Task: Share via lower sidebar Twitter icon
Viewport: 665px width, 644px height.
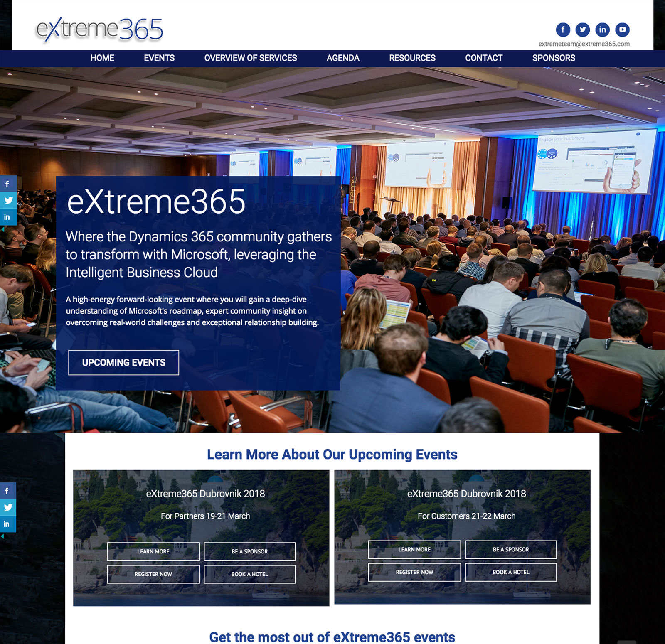Action: click(x=8, y=507)
